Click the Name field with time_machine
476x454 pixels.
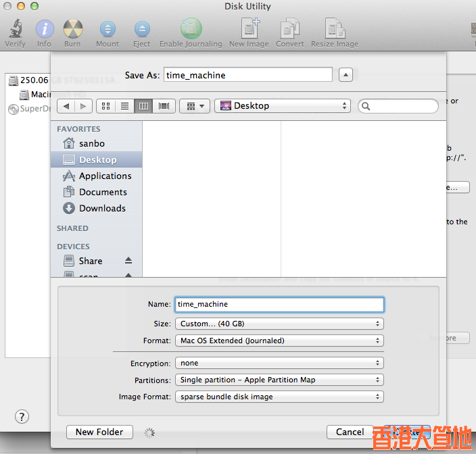(279, 304)
